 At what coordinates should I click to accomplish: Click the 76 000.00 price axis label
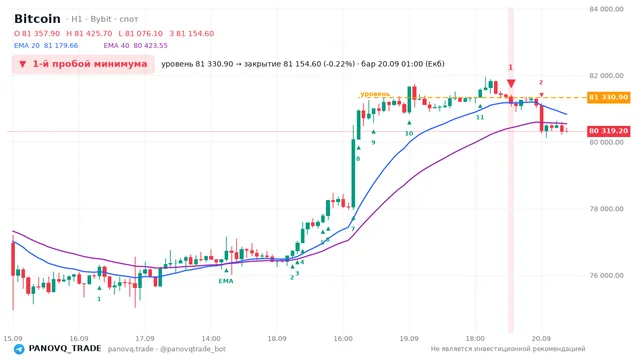click(x=606, y=276)
